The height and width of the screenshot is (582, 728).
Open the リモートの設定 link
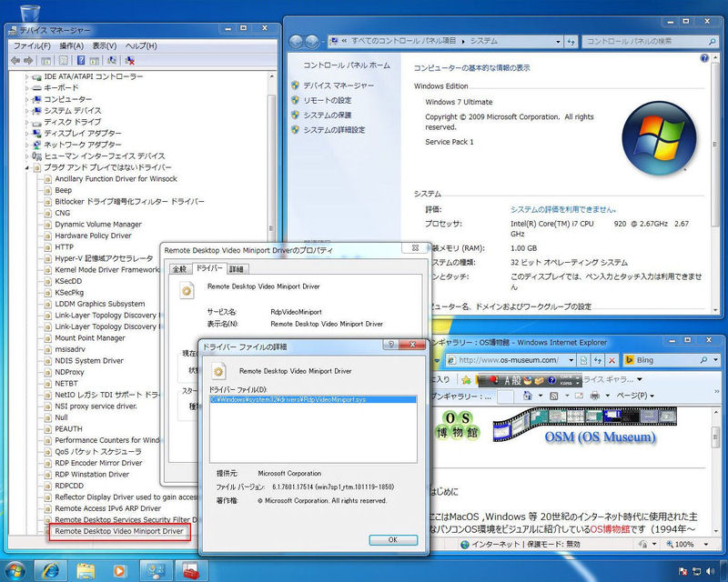tap(328, 100)
